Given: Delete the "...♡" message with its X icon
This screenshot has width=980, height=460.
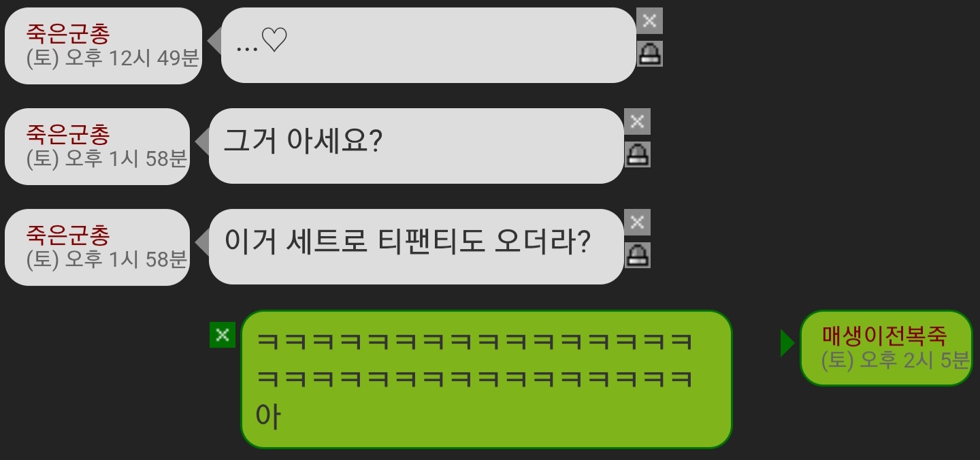Looking at the screenshot, I should 649,20.
